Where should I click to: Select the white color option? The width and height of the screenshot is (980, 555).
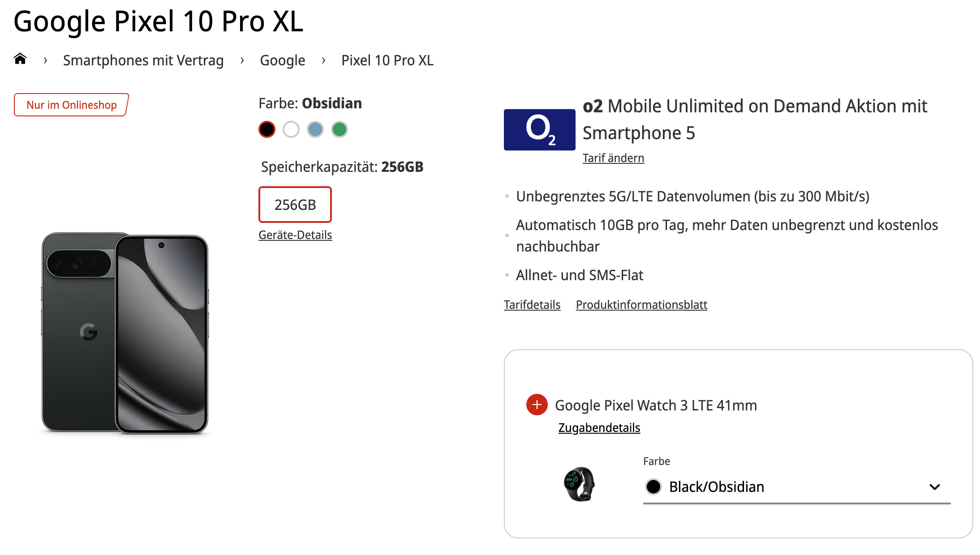(x=291, y=129)
